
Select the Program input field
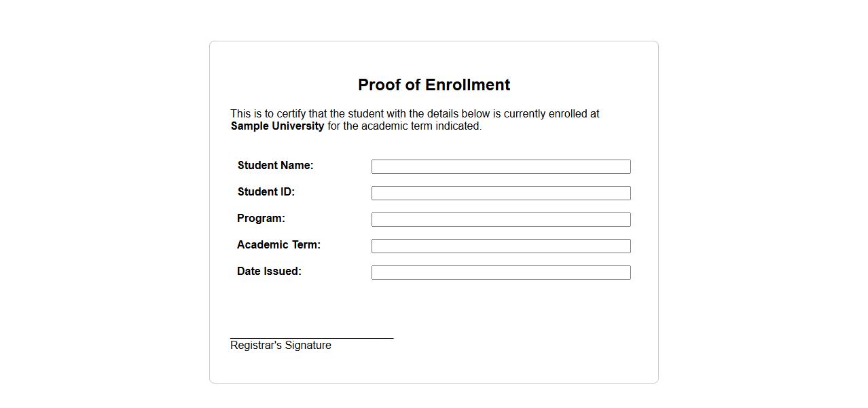pos(501,219)
